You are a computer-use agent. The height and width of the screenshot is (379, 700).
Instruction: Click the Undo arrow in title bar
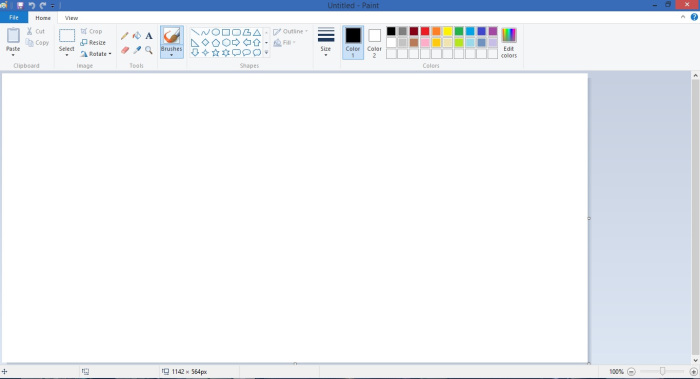(32, 5)
